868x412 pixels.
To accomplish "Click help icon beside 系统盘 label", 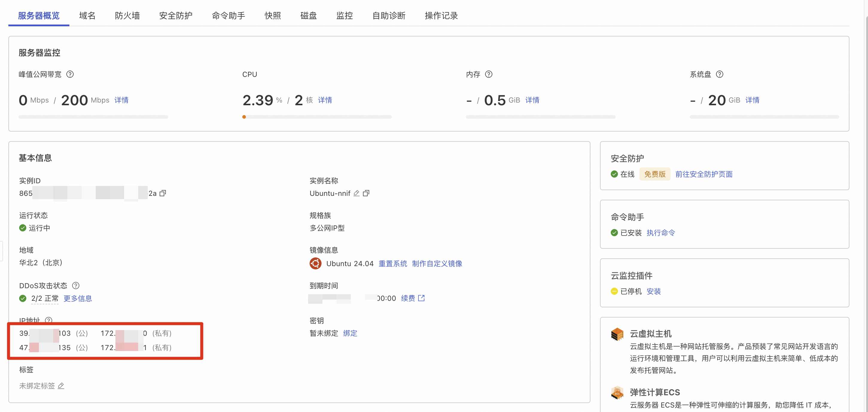I will [x=719, y=74].
